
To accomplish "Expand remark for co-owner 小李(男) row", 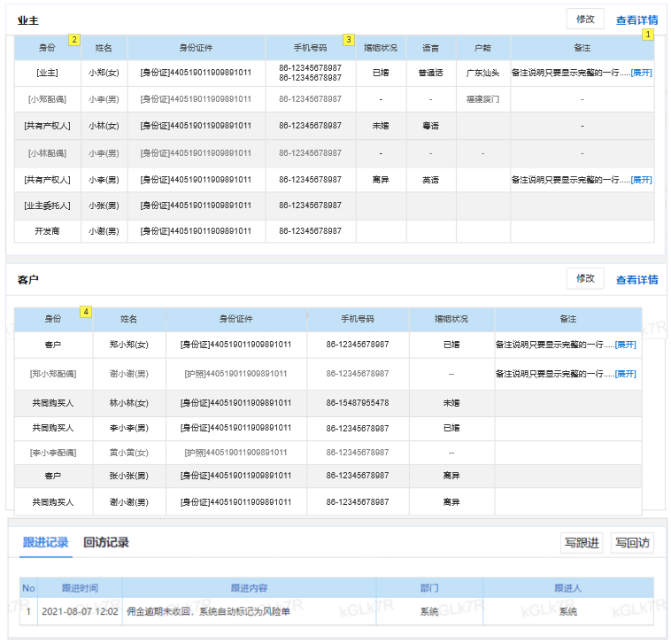I will coord(642,180).
